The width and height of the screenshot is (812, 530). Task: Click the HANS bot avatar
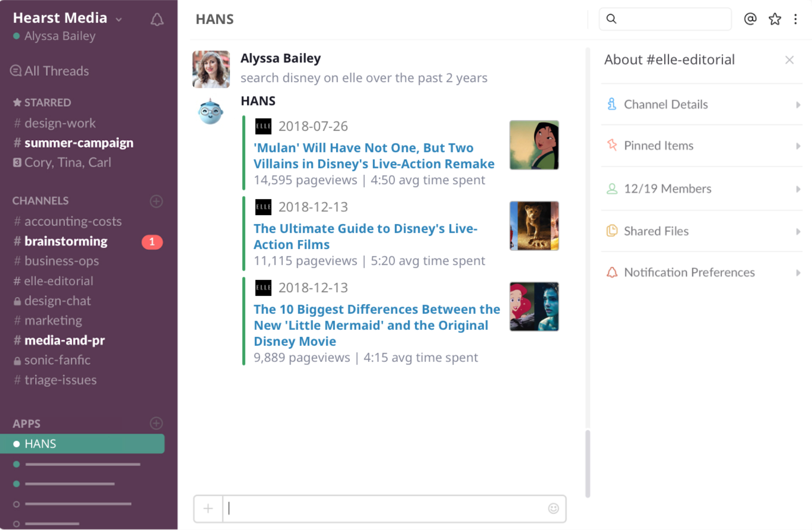210,111
